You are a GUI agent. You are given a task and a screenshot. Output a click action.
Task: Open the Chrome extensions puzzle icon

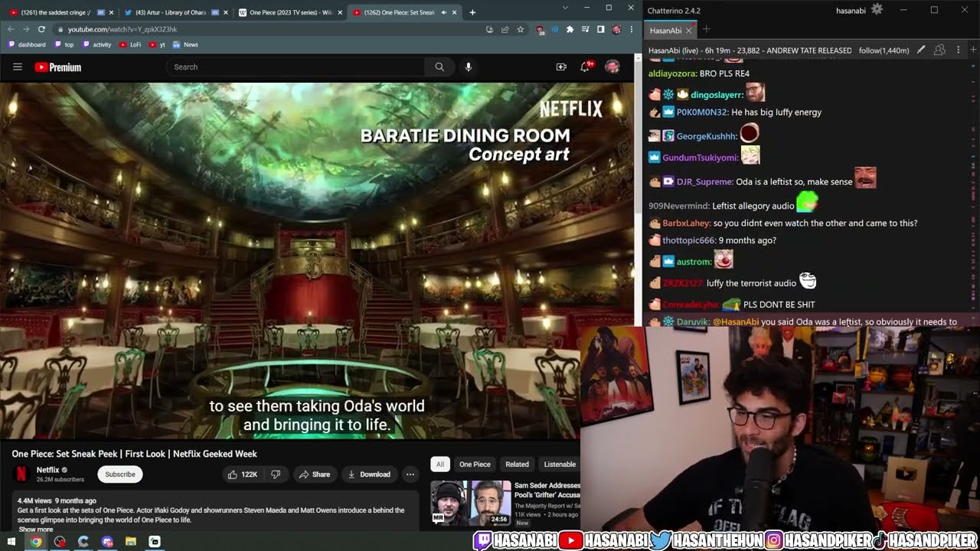[570, 29]
